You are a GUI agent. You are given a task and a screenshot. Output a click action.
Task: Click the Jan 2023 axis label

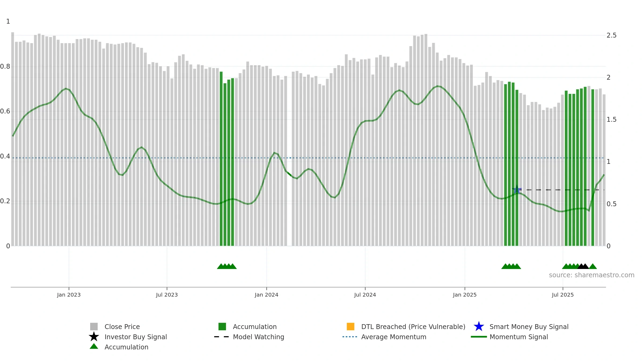[69, 295]
